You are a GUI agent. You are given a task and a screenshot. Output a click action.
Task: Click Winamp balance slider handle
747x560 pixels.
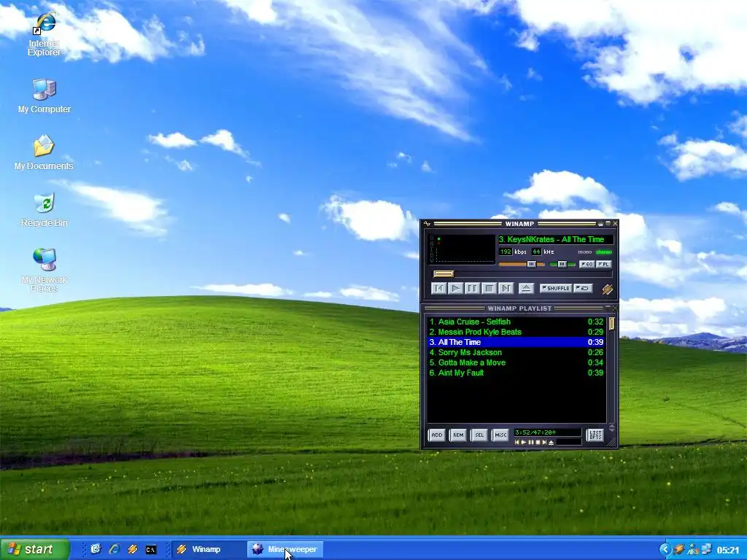click(562, 264)
